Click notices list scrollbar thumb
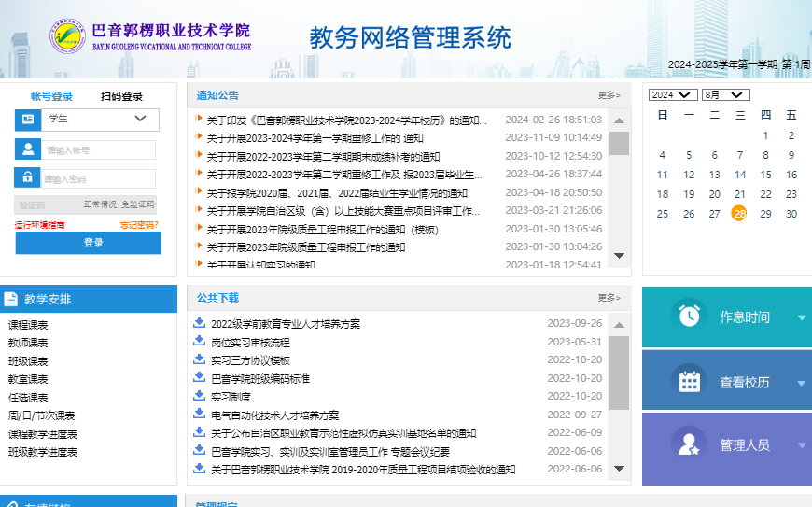The height and width of the screenshot is (507, 812). pyautogui.click(x=619, y=144)
